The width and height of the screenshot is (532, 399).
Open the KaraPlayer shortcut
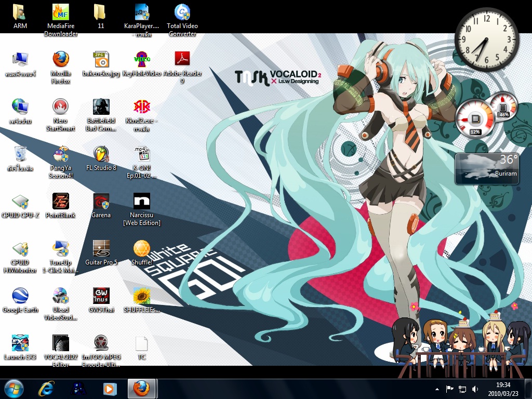pyautogui.click(x=141, y=20)
